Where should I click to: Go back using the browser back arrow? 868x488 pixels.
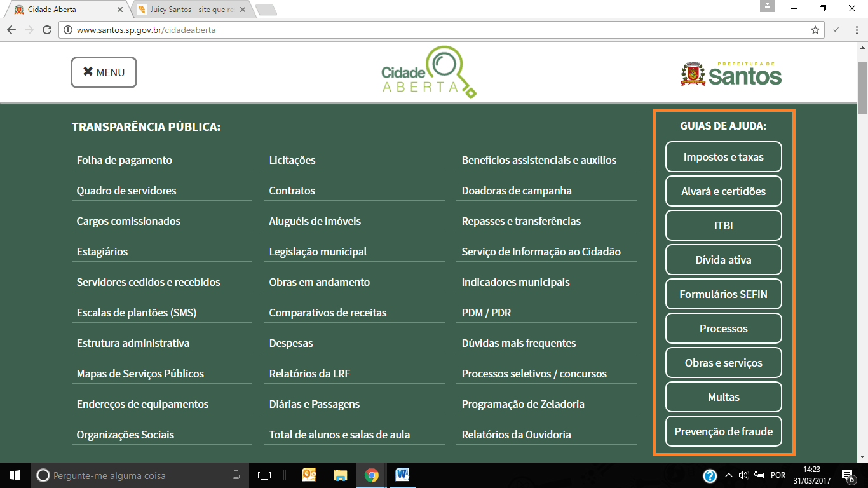coord(11,30)
